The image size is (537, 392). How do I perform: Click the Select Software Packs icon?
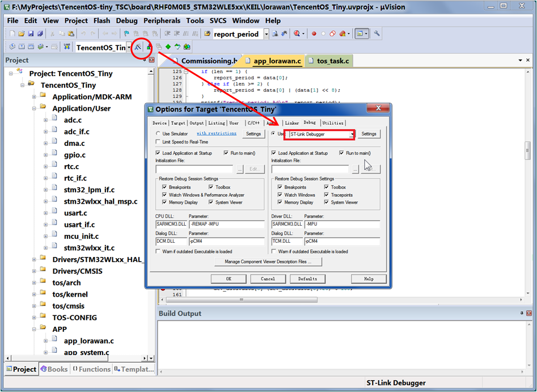pos(177,47)
